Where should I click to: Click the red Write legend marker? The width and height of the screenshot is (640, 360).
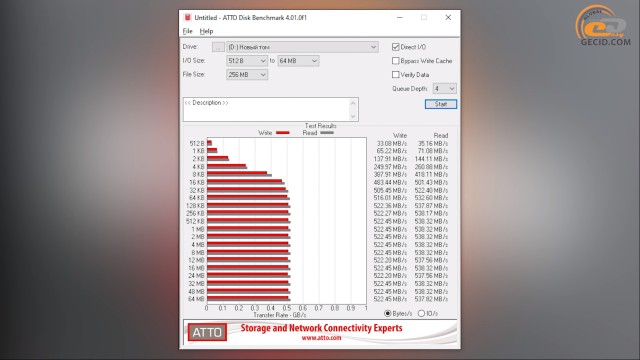tap(282, 133)
